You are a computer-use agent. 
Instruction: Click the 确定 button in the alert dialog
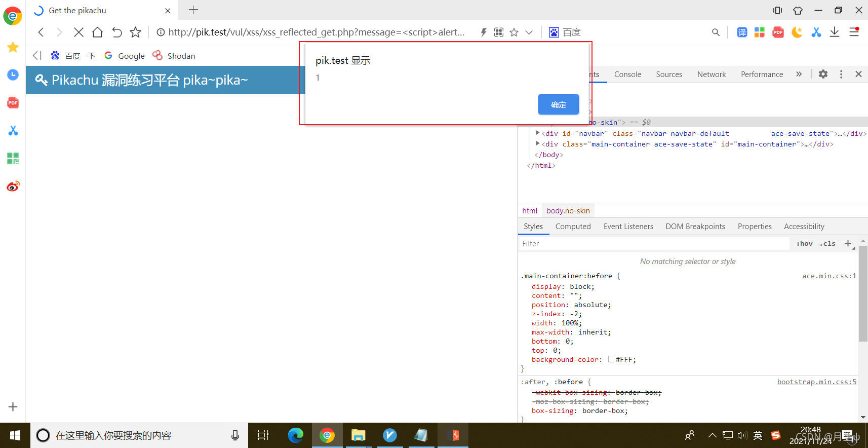pos(558,104)
